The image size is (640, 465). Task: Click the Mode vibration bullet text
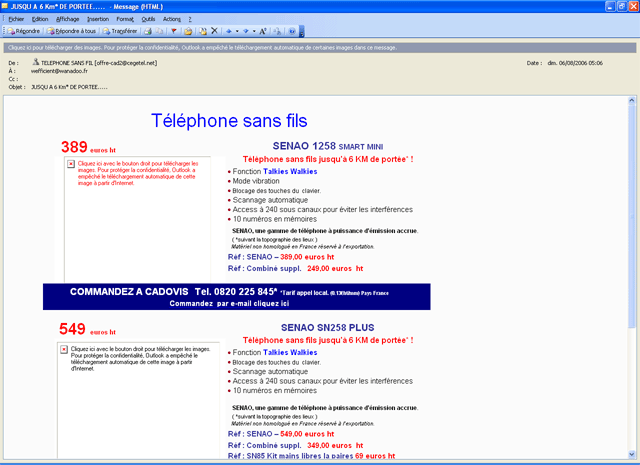[256, 181]
